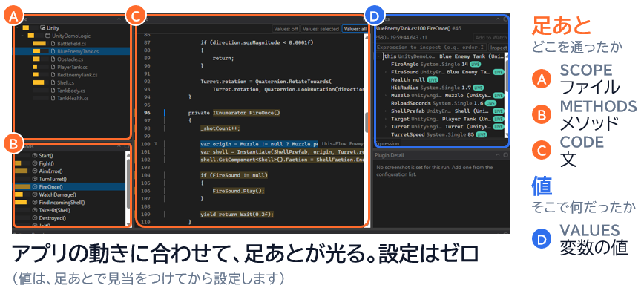The height and width of the screenshot is (288, 644).
Task: Select the TankBody.cs row
Action: [72, 91]
